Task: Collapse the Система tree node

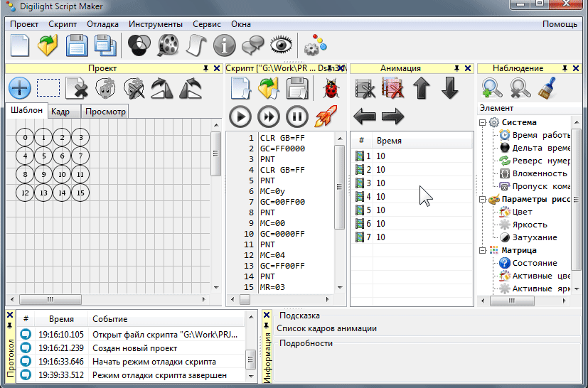Action: [483, 123]
